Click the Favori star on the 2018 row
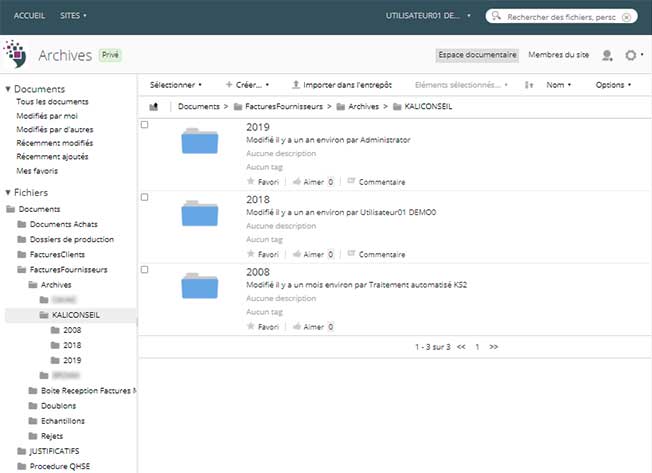This screenshot has height=473, width=652. click(x=250, y=254)
